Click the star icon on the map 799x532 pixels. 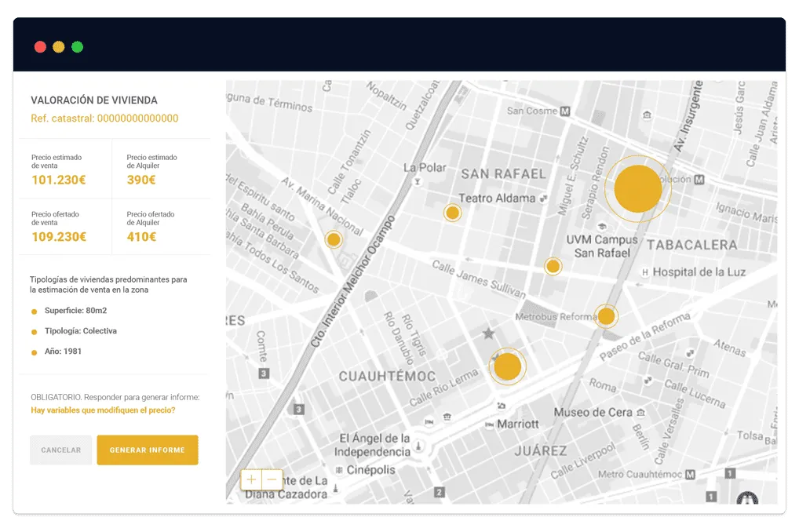click(x=488, y=333)
